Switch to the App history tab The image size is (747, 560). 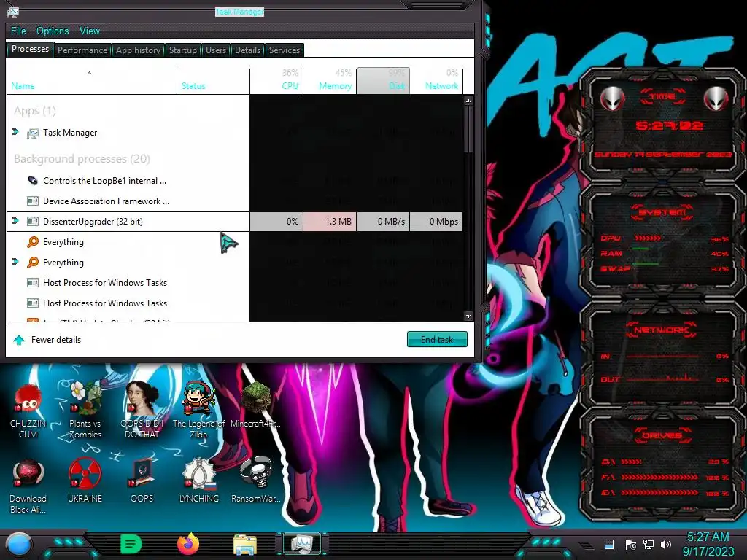click(x=138, y=50)
